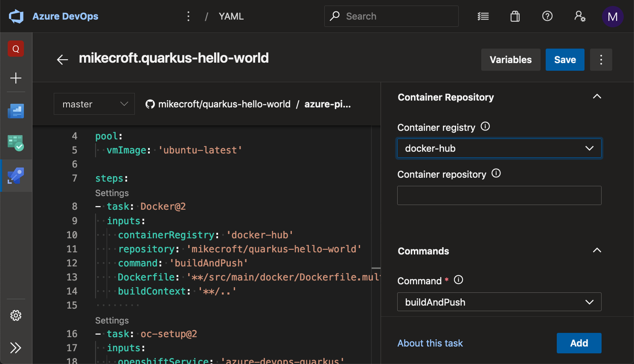The width and height of the screenshot is (634, 364).
Task: Focus the Container repository text field
Action: coord(499,196)
